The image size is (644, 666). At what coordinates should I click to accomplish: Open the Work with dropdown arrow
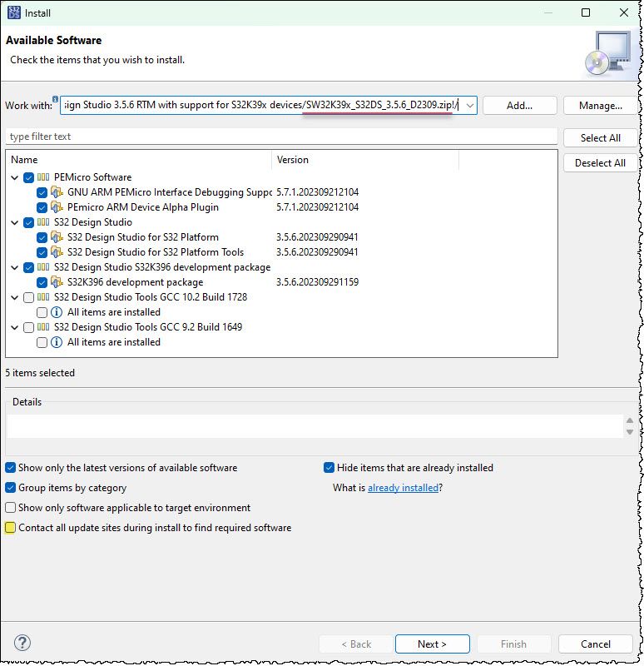point(469,106)
